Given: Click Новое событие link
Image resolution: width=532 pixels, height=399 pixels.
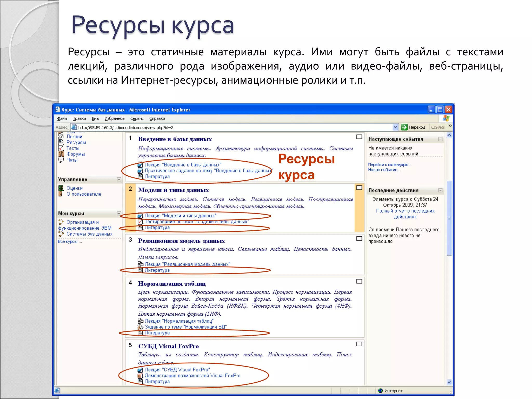Looking at the screenshot, I should click(384, 170).
